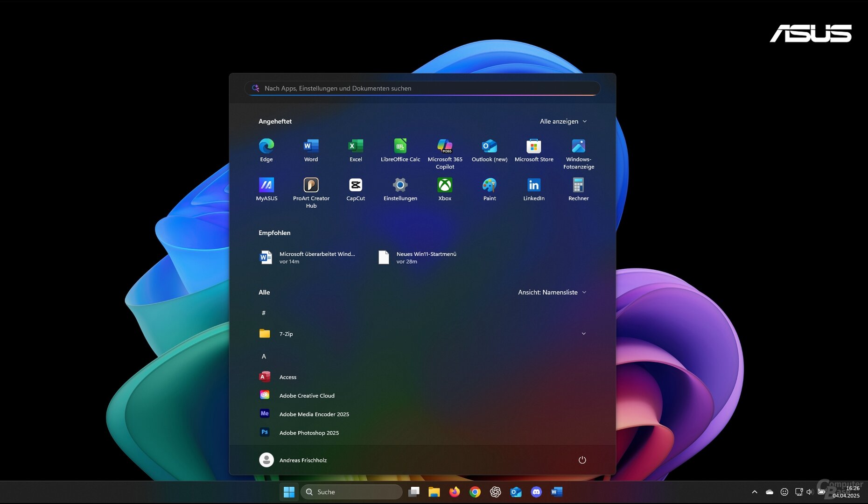Launch MyASUS app
The image size is (868, 504).
coord(266,189)
